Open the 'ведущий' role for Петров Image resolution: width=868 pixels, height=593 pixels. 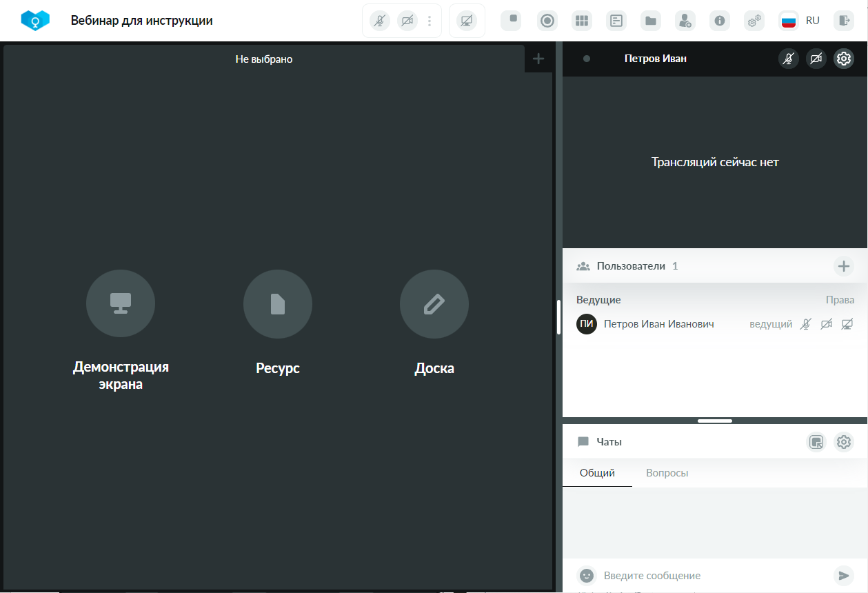[771, 324]
